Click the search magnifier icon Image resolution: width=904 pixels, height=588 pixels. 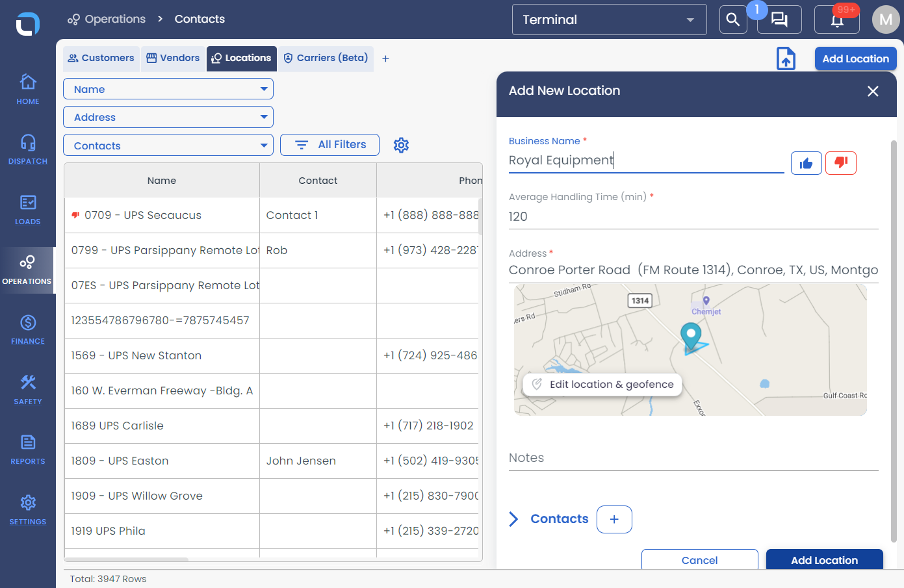733,19
